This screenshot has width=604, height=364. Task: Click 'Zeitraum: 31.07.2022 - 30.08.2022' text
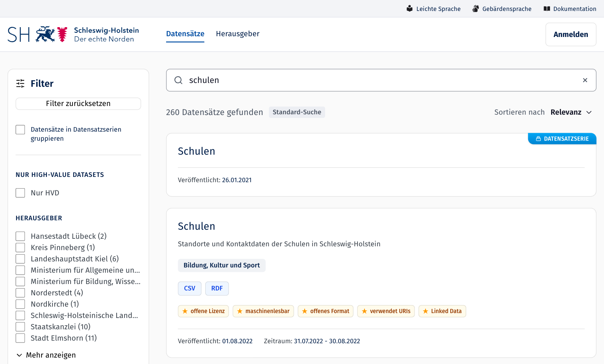tap(312, 341)
